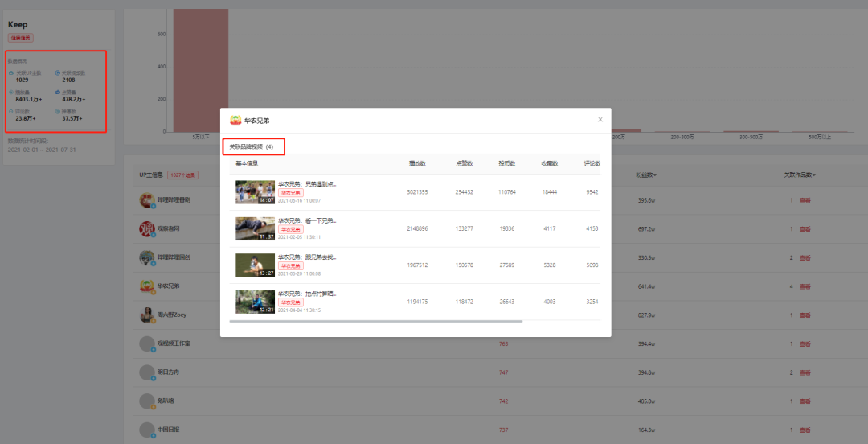Click the title of the 2021-06-20 video
This screenshot has height=444, width=868.
(307, 257)
